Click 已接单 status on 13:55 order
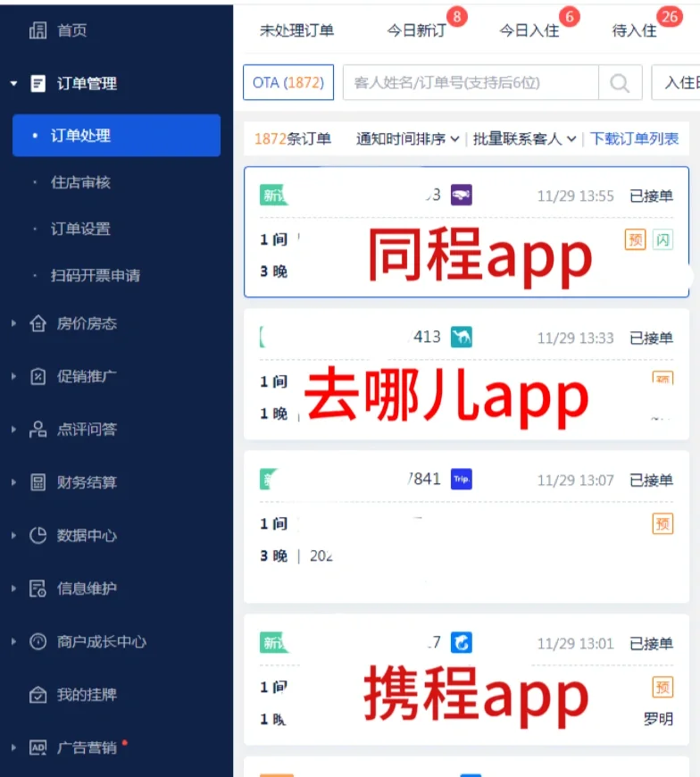Viewport: 700px width, 777px height. click(652, 196)
